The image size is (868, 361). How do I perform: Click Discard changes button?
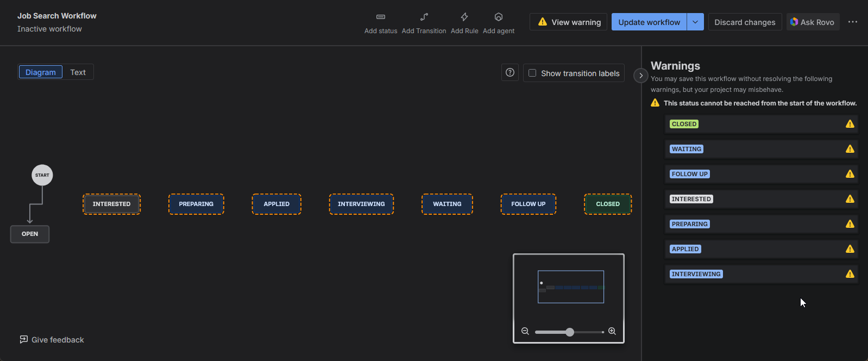(x=745, y=22)
